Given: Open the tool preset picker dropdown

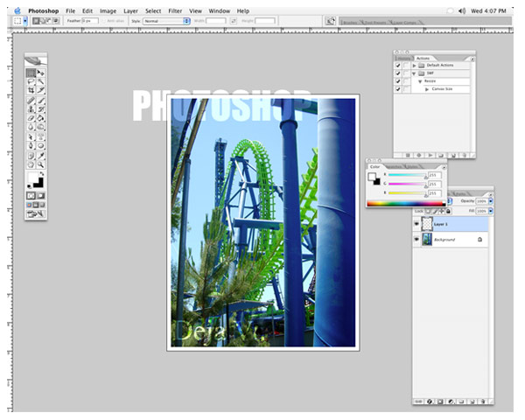Looking at the screenshot, I should 25,21.
